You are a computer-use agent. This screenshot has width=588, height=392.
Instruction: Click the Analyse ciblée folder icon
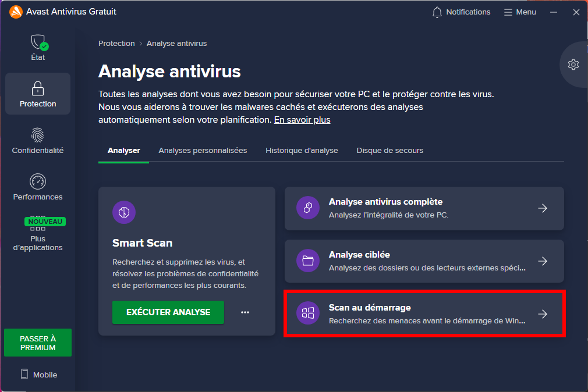308,261
